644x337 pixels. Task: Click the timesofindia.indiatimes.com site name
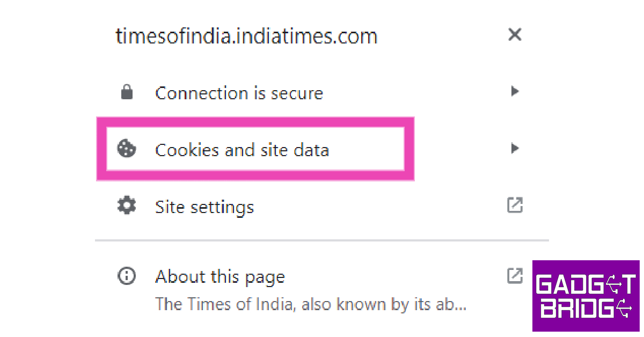pos(246,36)
